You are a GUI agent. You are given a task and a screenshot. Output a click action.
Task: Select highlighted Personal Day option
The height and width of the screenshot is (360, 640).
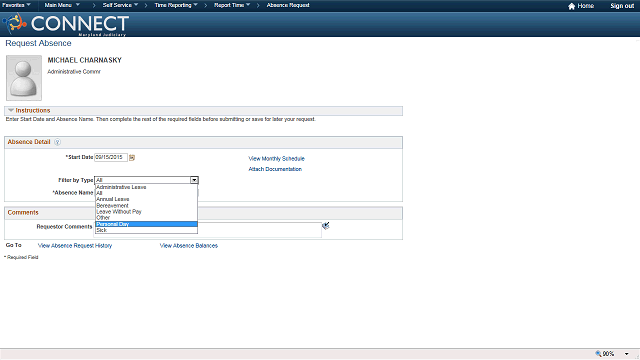[x=146, y=224]
